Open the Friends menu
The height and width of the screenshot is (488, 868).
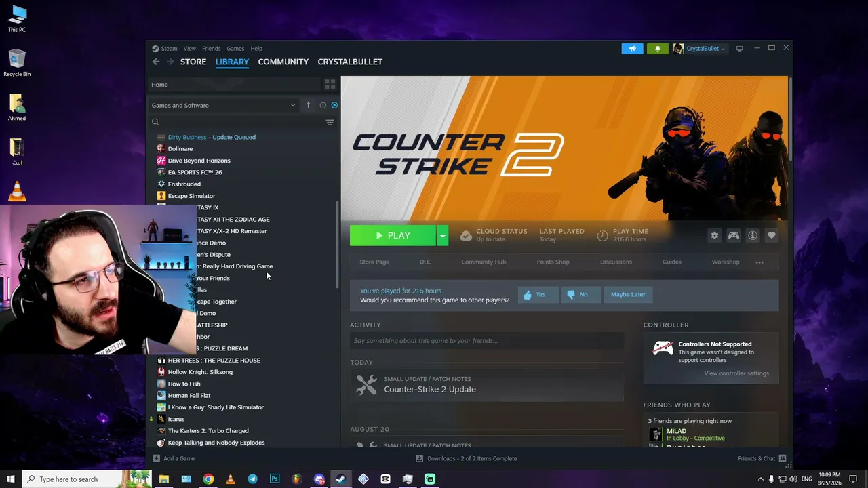tap(211, 49)
